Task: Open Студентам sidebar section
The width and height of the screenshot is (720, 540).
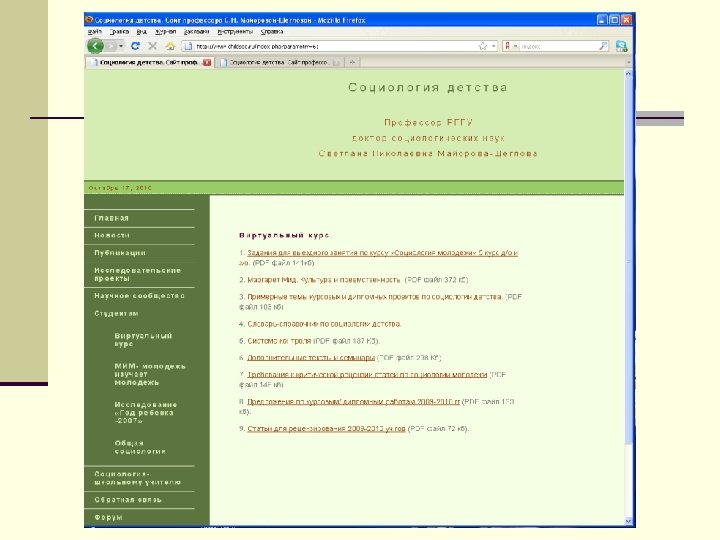Action: (x=116, y=313)
